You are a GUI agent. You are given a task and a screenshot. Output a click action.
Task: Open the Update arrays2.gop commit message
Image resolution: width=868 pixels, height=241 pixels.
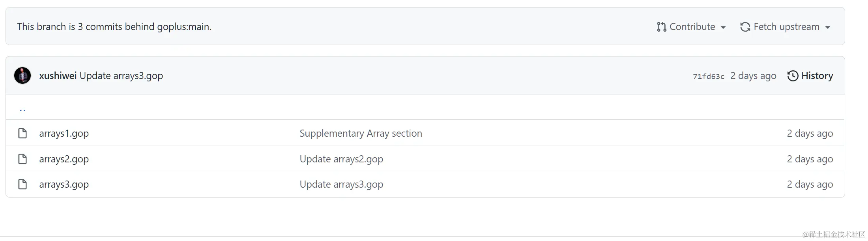[x=341, y=159]
